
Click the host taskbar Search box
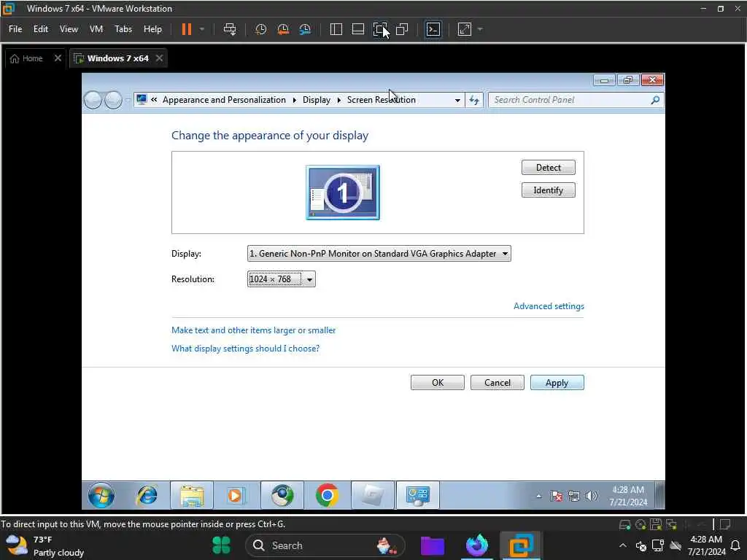325,545
